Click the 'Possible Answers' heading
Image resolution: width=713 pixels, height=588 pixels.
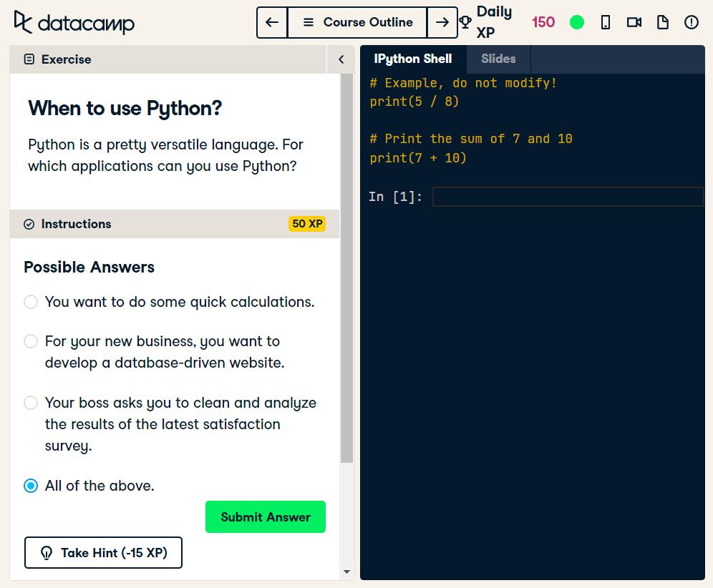(89, 268)
